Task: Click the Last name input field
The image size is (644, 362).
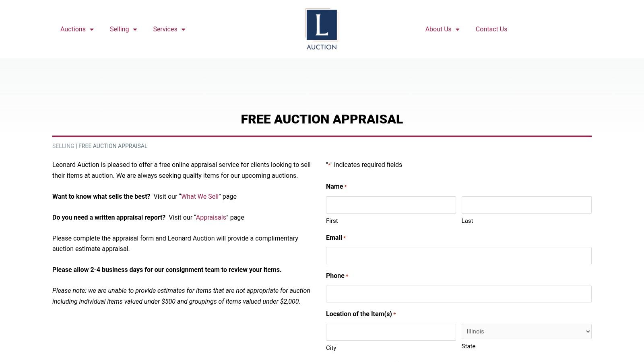Action: (x=526, y=205)
